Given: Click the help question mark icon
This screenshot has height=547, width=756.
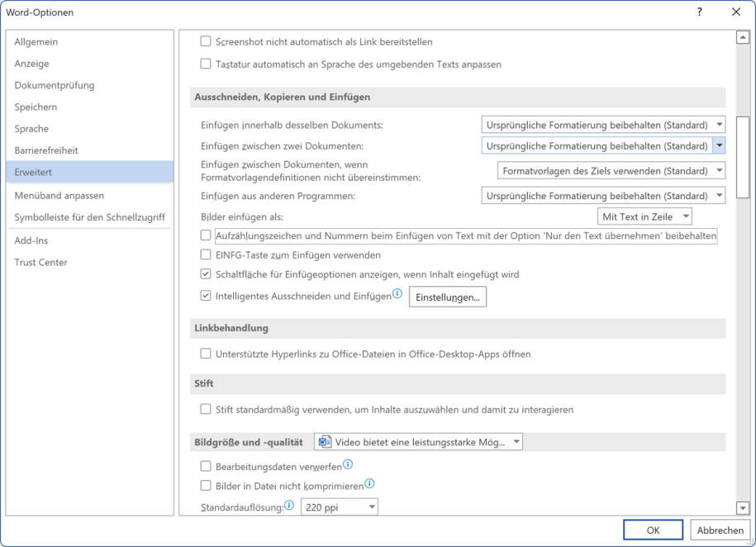Looking at the screenshot, I should coord(699,12).
